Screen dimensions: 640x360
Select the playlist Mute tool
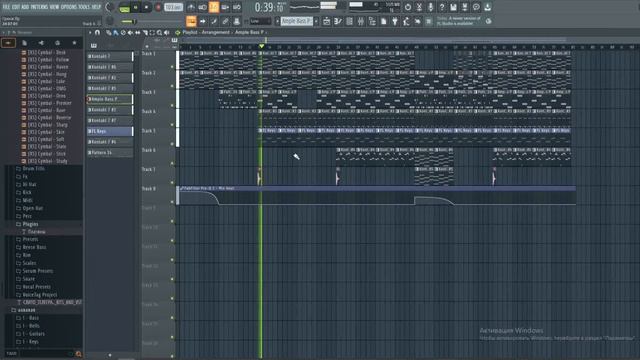pos(131,32)
